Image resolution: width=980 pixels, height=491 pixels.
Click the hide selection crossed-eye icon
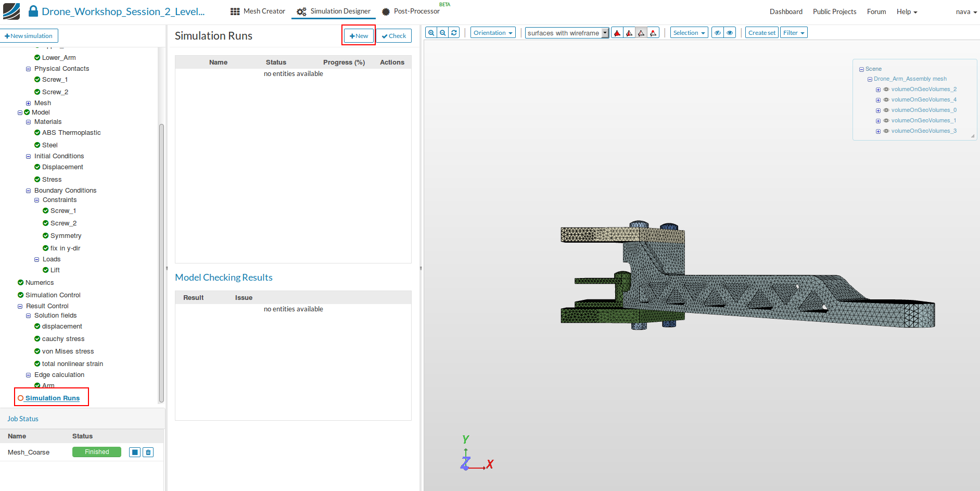(718, 33)
